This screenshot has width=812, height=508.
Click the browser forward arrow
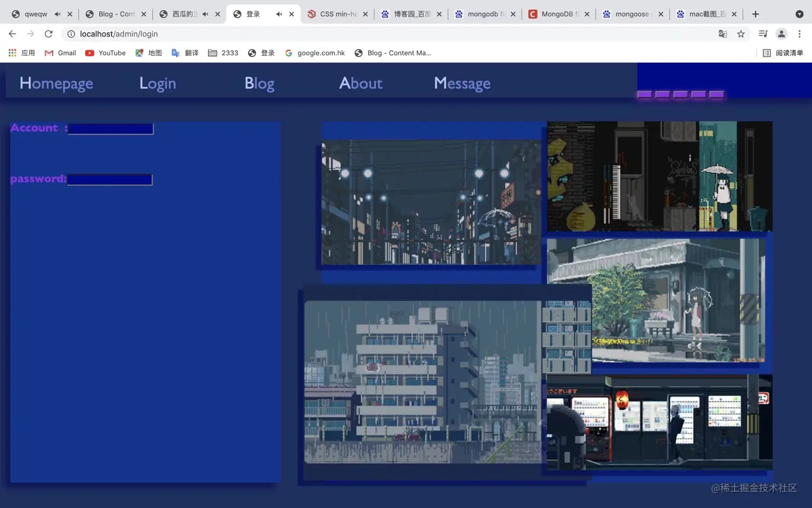pos(31,34)
